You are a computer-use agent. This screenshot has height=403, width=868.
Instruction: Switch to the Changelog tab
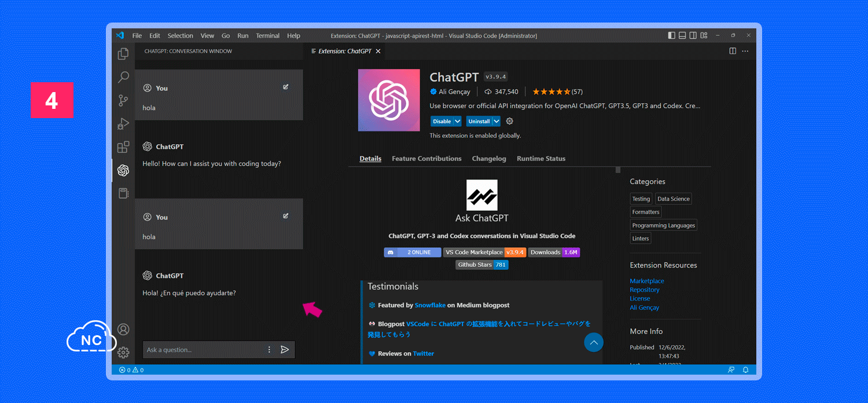pyautogui.click(x=489, y=159)
